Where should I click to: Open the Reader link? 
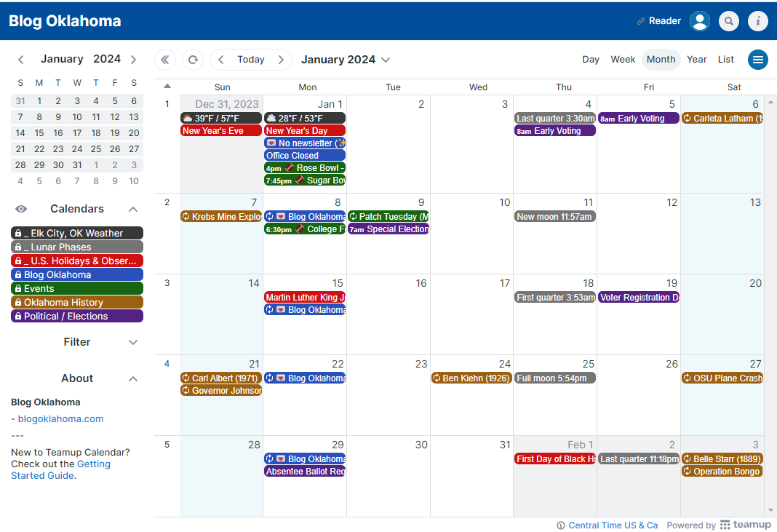coord(664,21)
